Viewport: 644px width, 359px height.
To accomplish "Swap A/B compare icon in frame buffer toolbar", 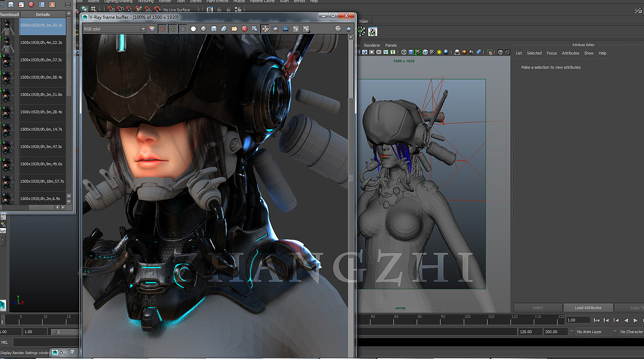I will tap(296, 29).
